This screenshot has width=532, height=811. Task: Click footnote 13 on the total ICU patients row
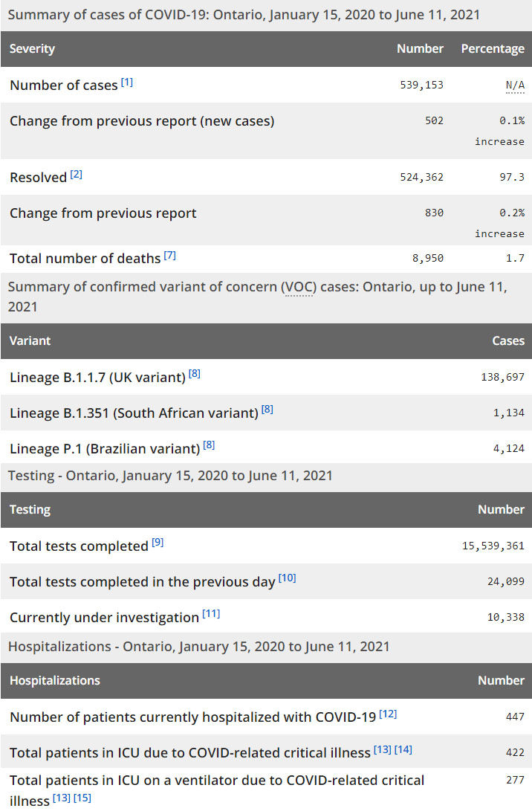click(x=383, y=750)
